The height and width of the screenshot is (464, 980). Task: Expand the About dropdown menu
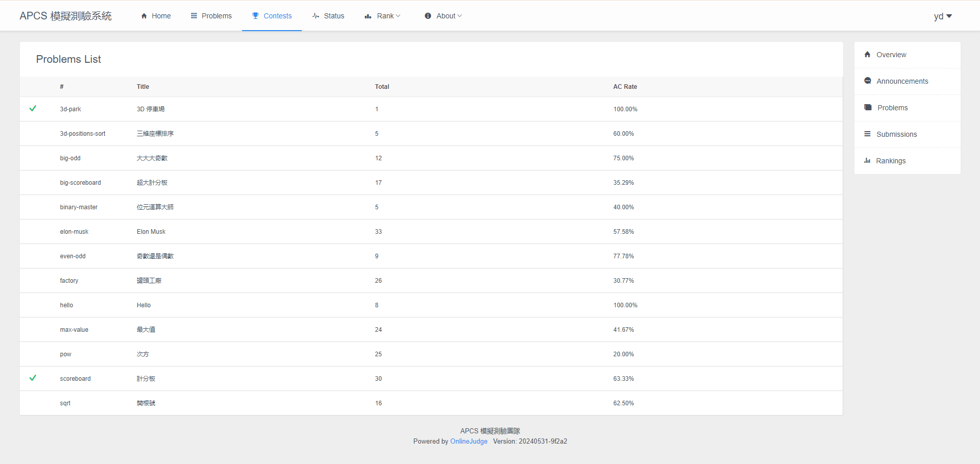pos(443,16)
